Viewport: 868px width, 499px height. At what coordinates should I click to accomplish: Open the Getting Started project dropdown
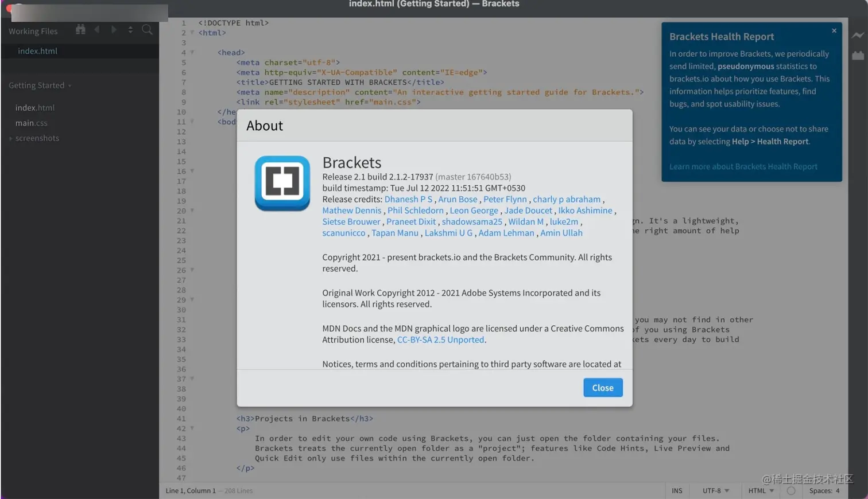tap(40, 85)
